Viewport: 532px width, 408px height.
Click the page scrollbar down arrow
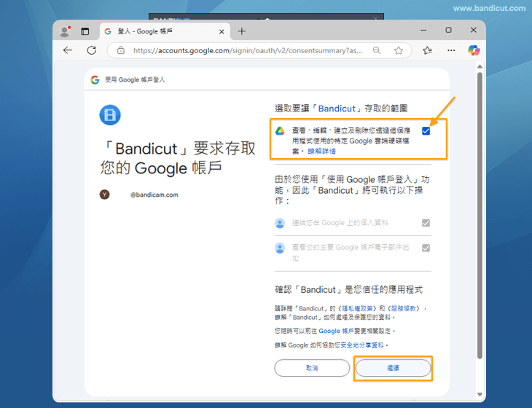click(x=480, y=394)
